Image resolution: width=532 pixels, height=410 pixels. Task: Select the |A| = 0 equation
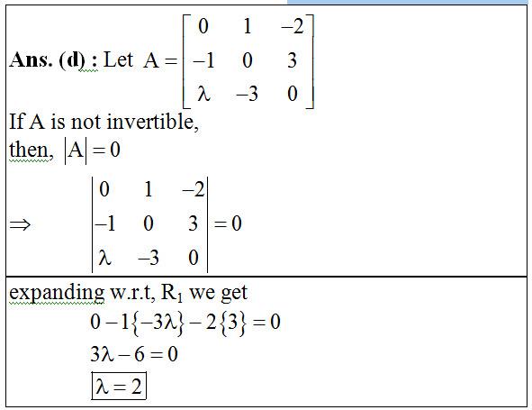tap(93, 150)
